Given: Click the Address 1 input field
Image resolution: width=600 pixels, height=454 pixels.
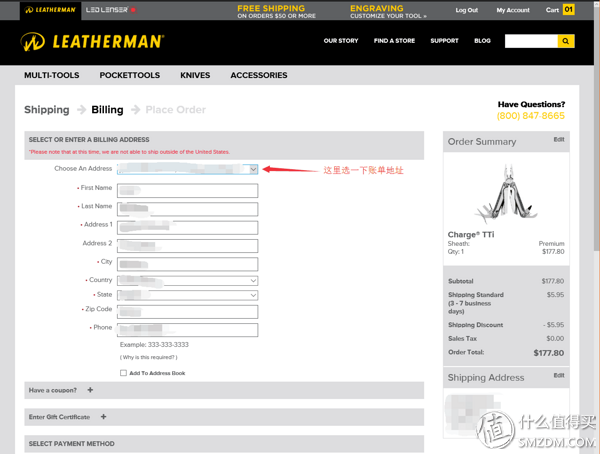Looking at the screenshot, I should pyautogui.click(x=188, y=227).
